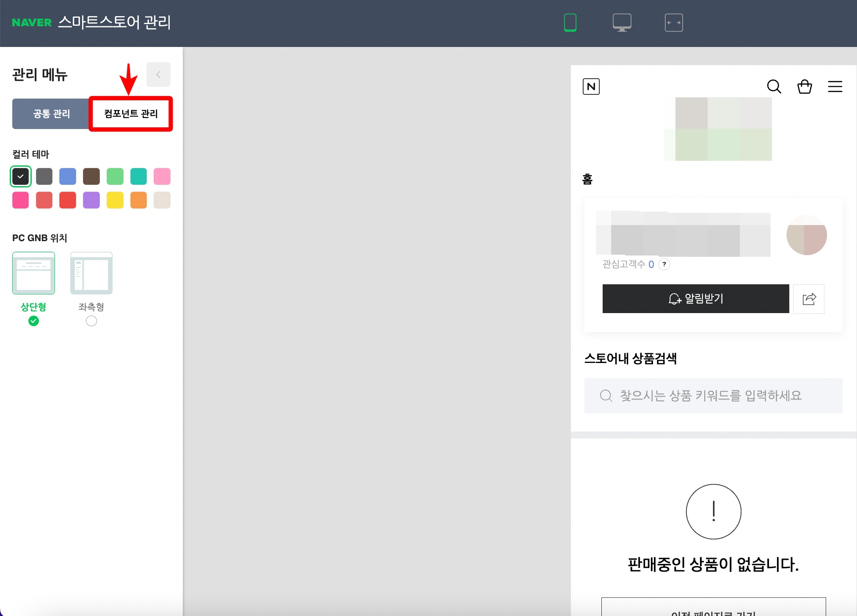Viewport: 857px width, 616px height.
Task: Choose the 좌측형 layout thumbnail
Action: tap(91, 273)
